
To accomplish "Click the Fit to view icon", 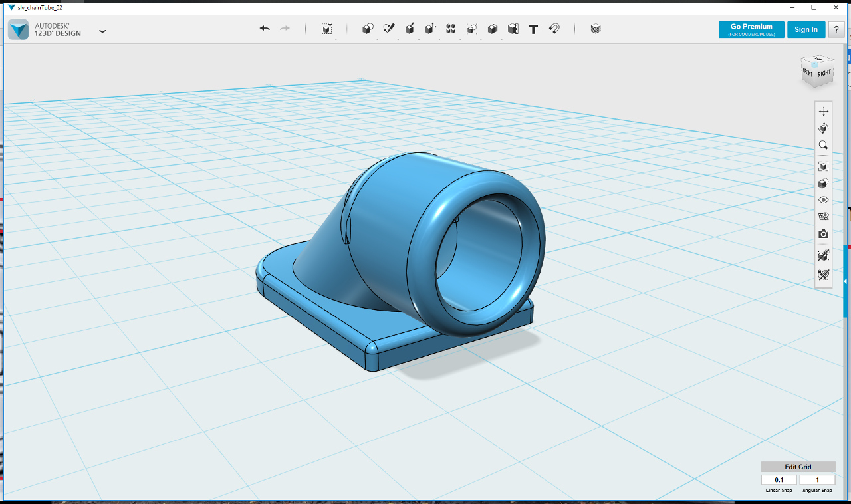I will click(x=824, y=166).
